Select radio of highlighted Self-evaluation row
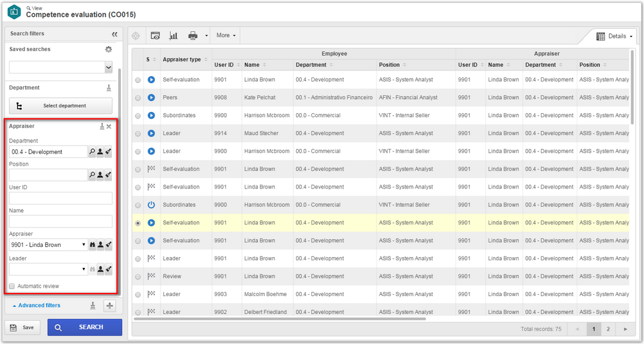Screen dimensions: 644x344 (x=137, y=223)
